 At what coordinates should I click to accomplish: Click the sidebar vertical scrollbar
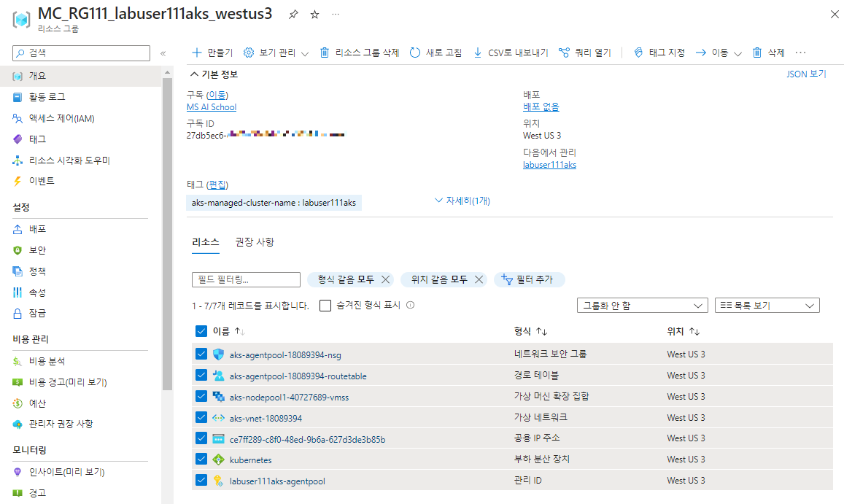tap(167, 233)
